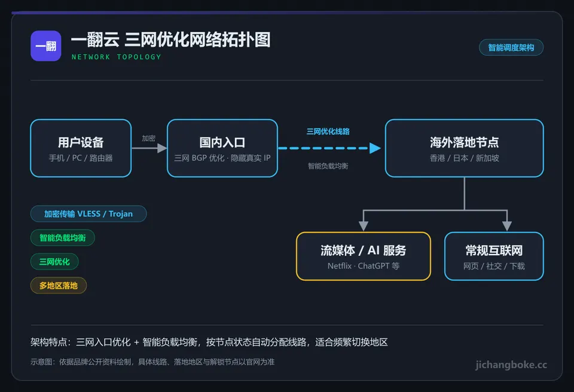574x392 pixels.
Task: Click the 示意图 disclaimer line
Action: point(152,362)
